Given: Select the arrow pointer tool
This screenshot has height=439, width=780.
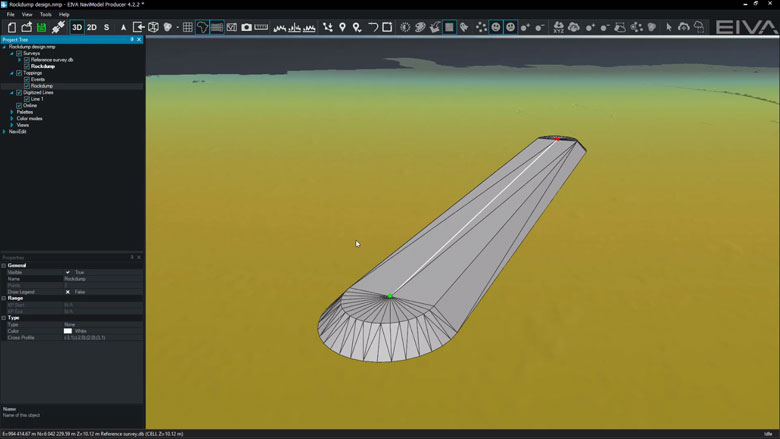Looking at the screenshot, I should (x=669, y=27).
